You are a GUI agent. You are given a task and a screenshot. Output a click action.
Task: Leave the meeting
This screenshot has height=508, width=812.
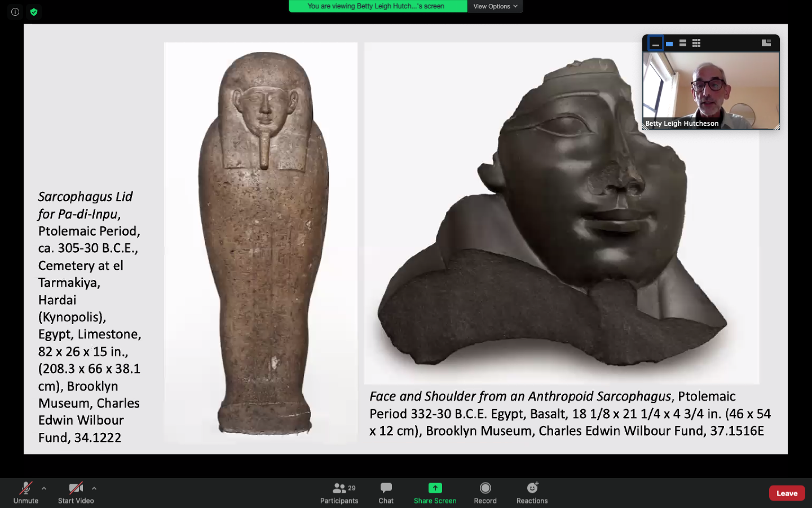pos(786,493)
